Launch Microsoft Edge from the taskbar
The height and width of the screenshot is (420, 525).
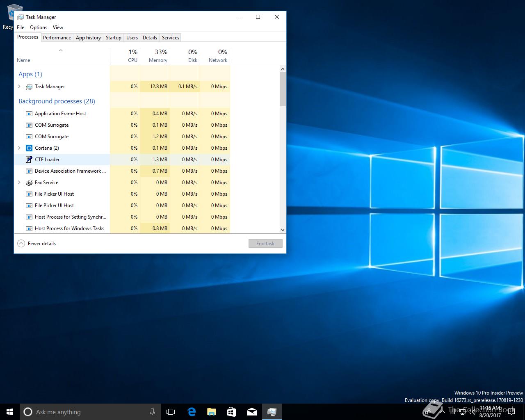192,412
